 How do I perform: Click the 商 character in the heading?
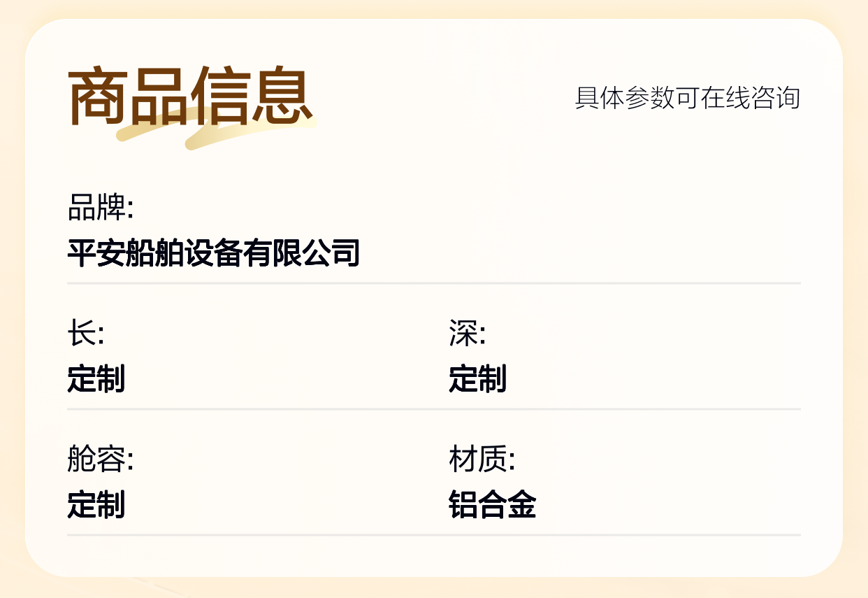pyautogui.click(x=98, y=97)
